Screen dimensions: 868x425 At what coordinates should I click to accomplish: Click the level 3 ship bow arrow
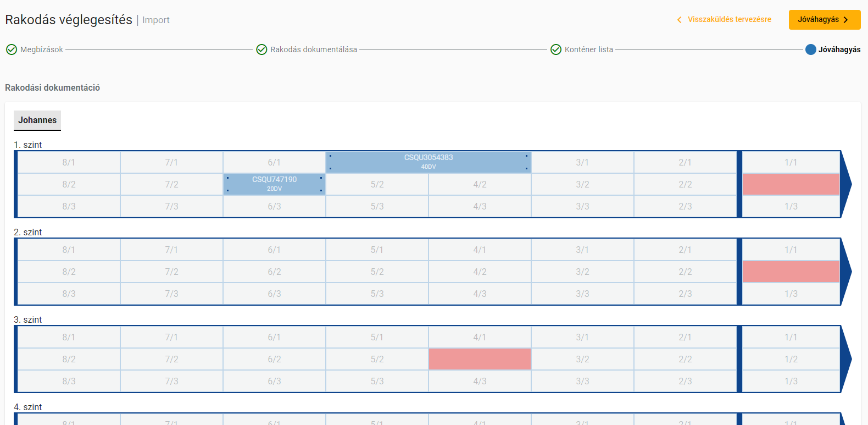846,359
